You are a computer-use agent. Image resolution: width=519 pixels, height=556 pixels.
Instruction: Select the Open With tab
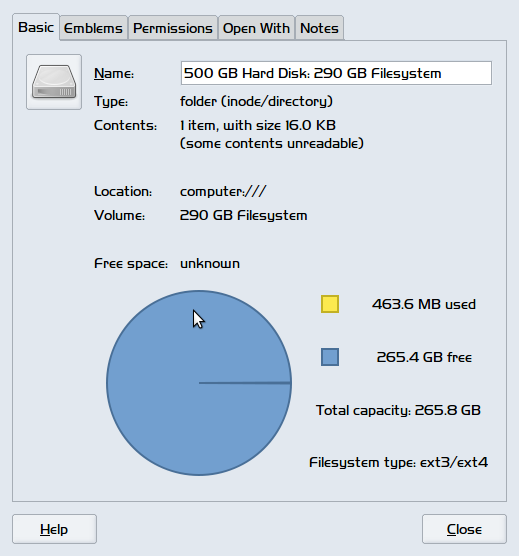pyautogui.click(x=256, y=28)
